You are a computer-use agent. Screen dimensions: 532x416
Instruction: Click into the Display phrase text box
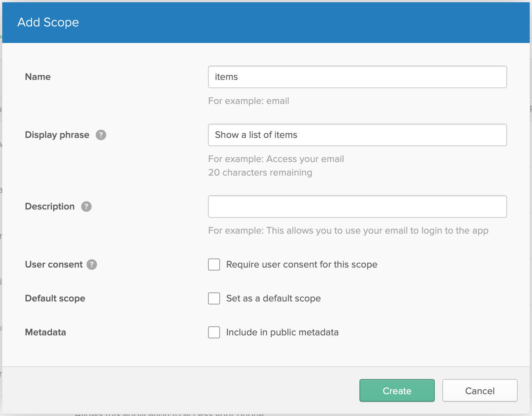(x=357, y=135)
